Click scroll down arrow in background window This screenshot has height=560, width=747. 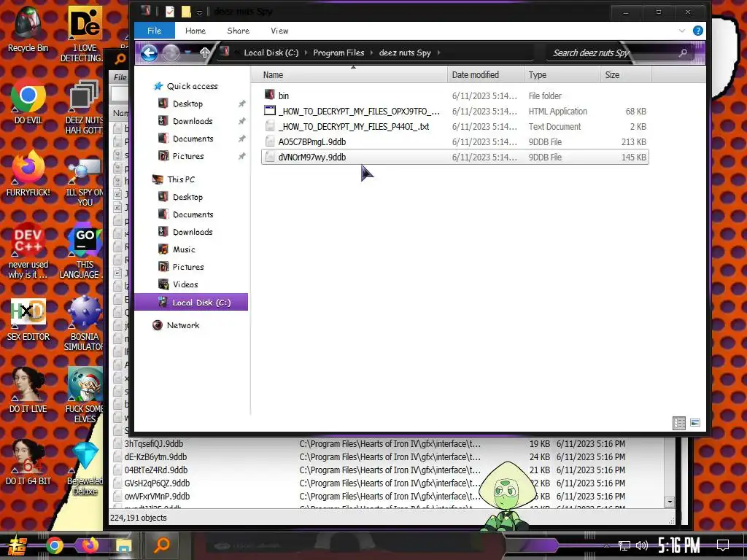[670, 502]
